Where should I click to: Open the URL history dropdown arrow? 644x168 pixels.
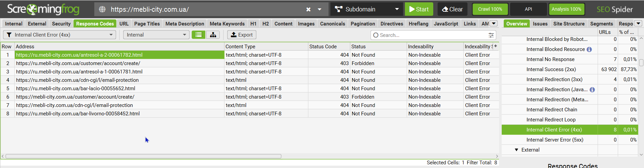(x=319, y=9)
